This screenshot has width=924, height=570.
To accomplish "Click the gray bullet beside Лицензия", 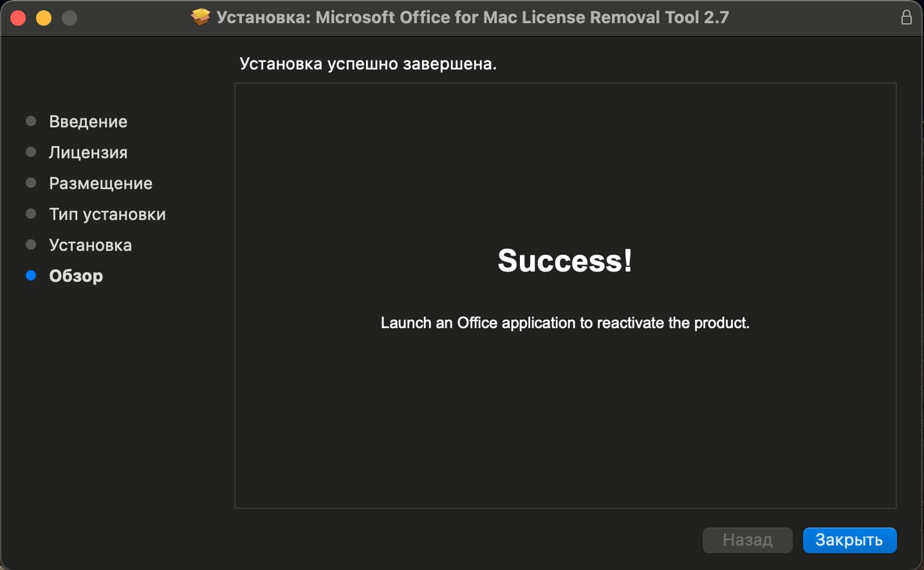I will [31, 152].
